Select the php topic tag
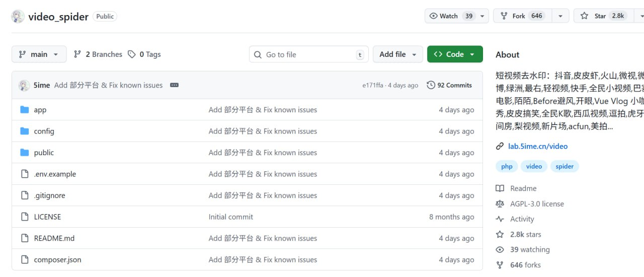 [x=507, y=166]
